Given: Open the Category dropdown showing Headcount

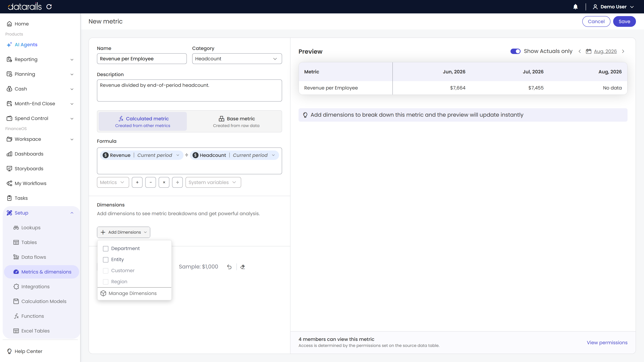Looking at the screenshot, I should (237, 59).
